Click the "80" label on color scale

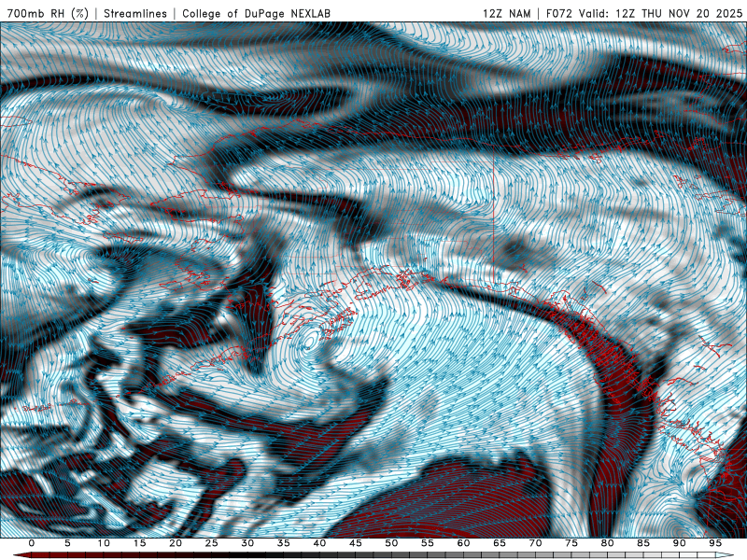point(607,543)
